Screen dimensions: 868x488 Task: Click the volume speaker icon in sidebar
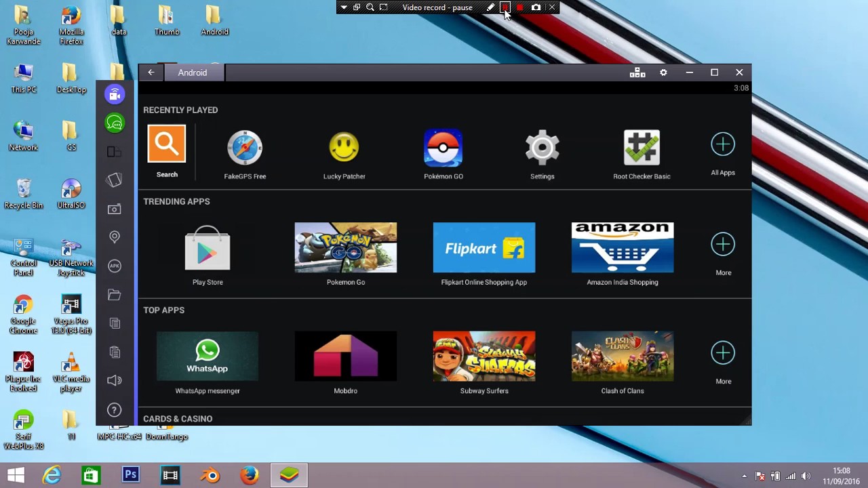point(115,380)
